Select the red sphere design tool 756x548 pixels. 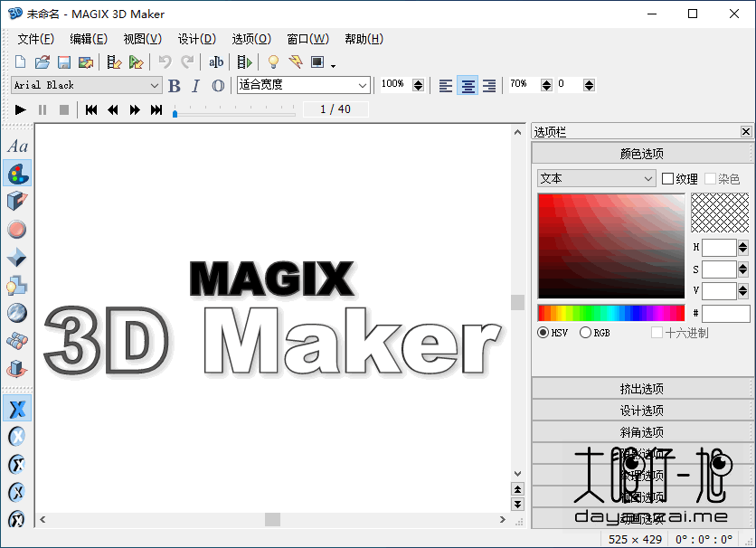click(17, 230)
